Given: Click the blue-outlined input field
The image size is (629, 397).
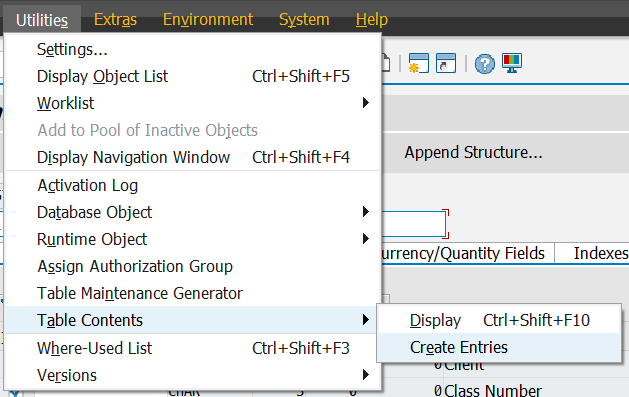Looking at the screenshot, I should click(x=413, y=224).
